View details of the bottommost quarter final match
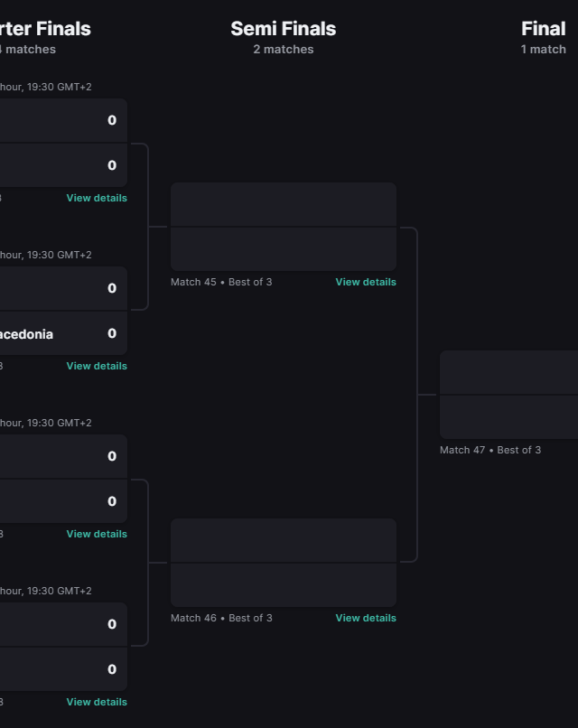 point(97,702)
